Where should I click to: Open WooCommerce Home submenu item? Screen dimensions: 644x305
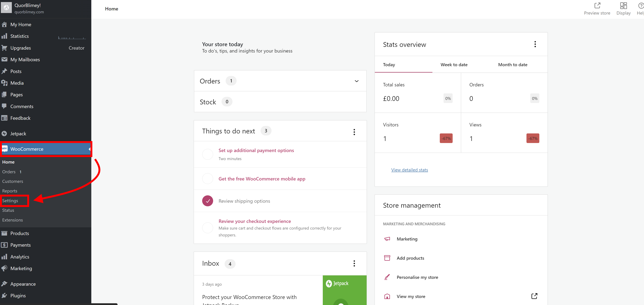point(8,162)
